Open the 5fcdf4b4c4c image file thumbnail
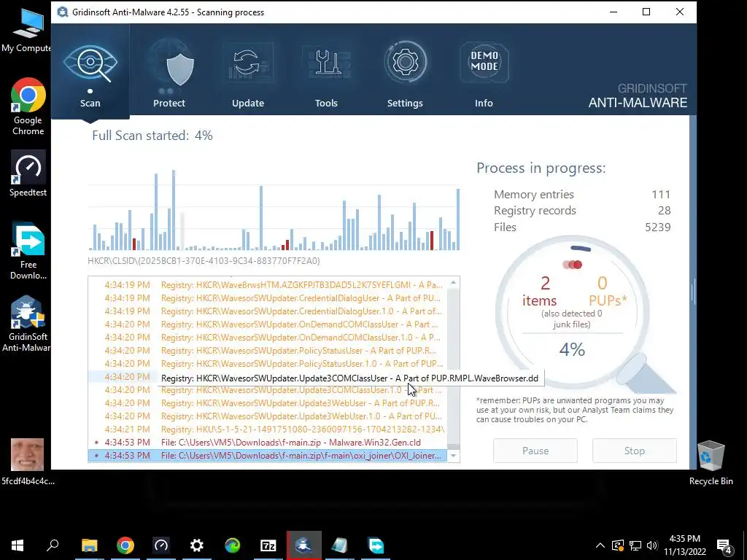 [28, 462]
